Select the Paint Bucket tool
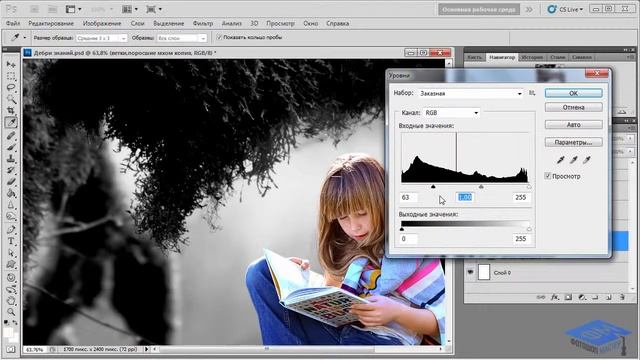This screenshot has height=360, width=640. (11, 193)
